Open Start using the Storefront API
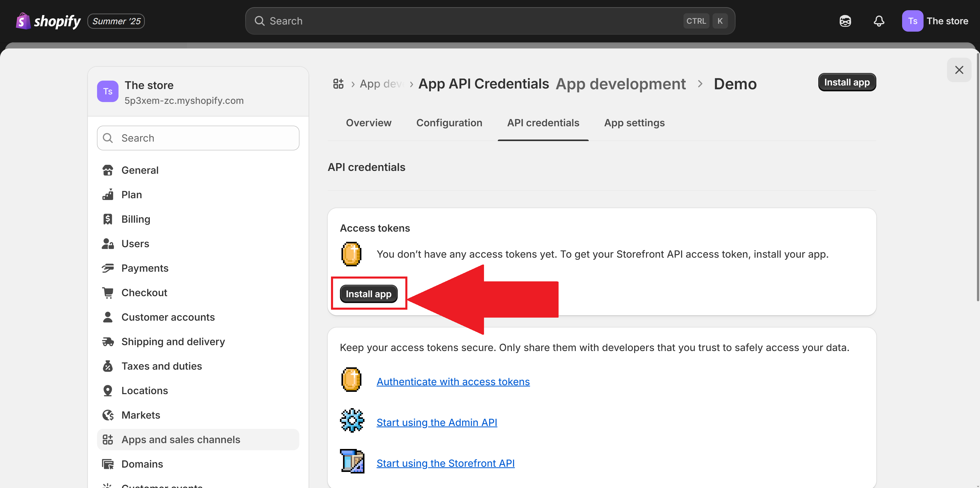Viewport: 980px width, 488px height. tap(445, 463)
